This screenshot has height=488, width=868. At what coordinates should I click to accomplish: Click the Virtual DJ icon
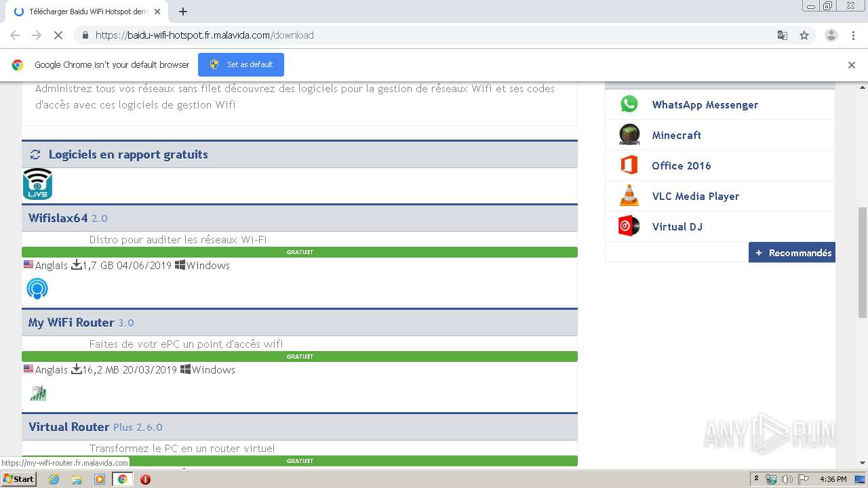point(629,226)
